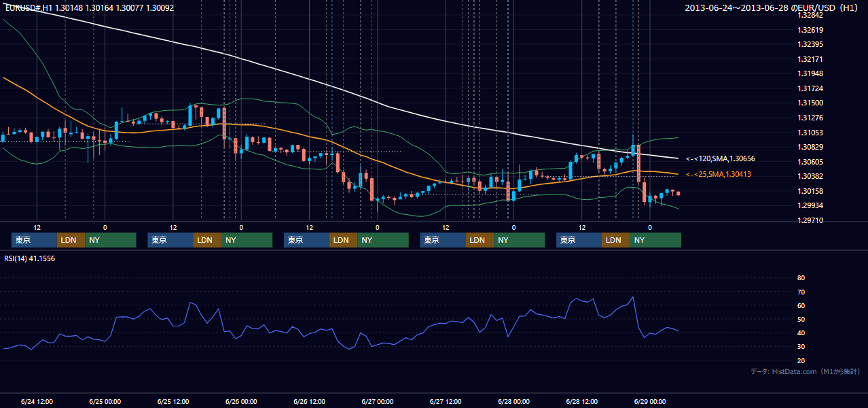Click the 1.31500 price axis value
Screen dimensions: 868x408
811,103
